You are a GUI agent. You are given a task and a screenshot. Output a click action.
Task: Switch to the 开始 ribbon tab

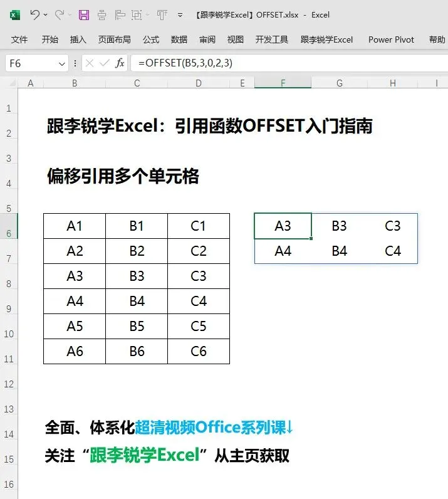(x=50, y=39)
